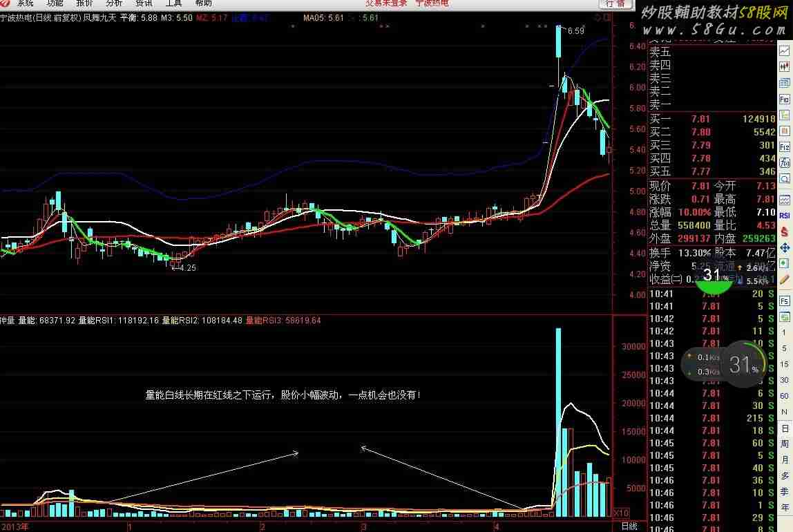Open the multi-line indicator chart icon
Viewport: 793px width, 532px height.
click(x=785, y=200)
